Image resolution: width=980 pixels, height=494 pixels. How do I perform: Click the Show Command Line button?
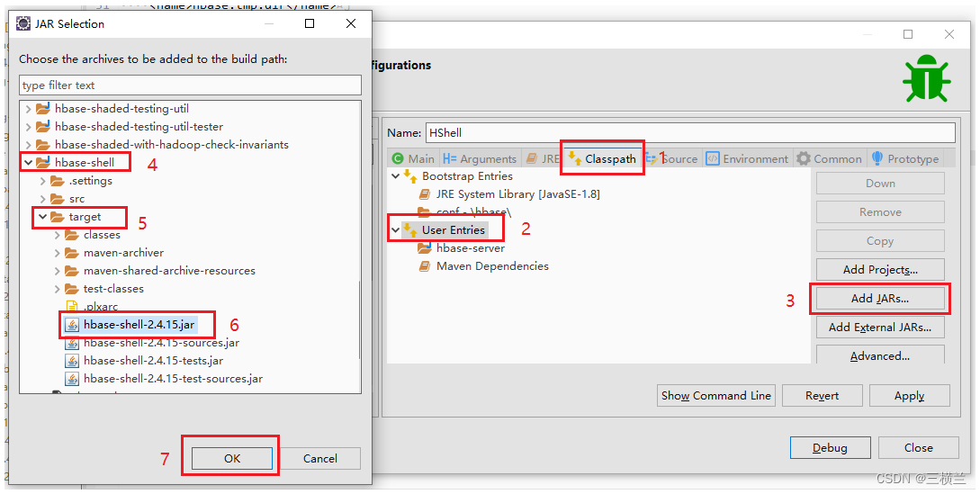pyautogui.click(x=716, y=396)
